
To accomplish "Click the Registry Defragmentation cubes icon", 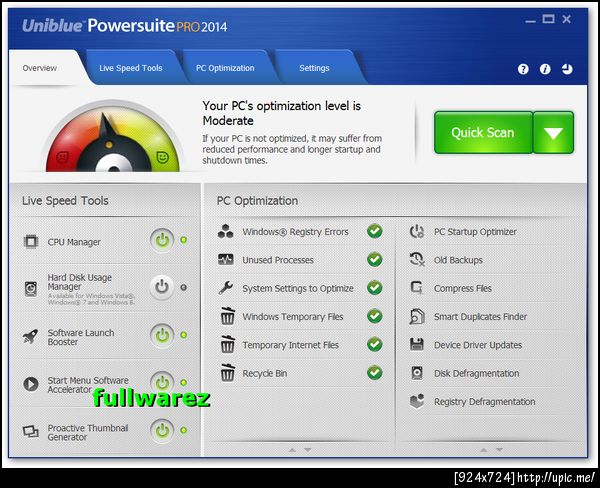I will (417, 401).
